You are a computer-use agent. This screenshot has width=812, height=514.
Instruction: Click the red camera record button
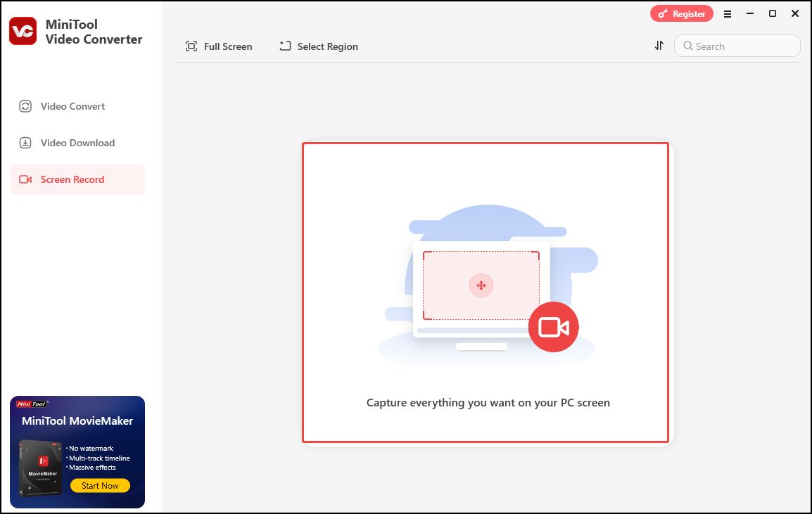point(553,327)
